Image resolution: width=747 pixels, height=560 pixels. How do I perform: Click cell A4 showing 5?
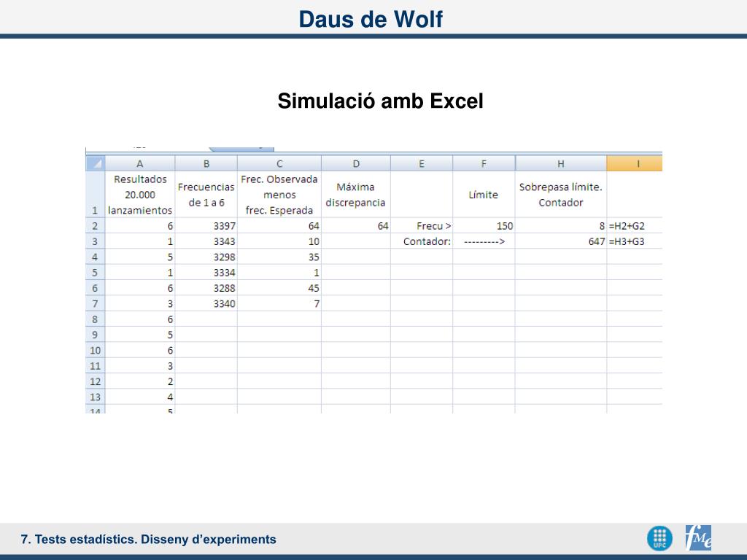pyautogui.click(x=140, y=257)
